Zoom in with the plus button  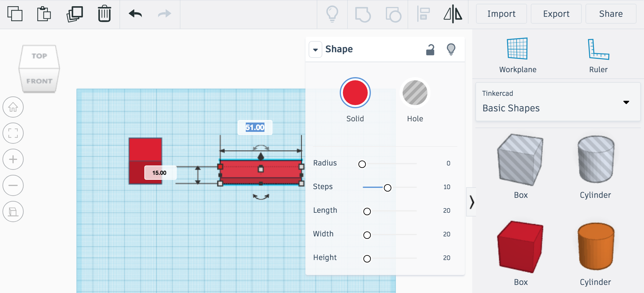click(x=13, y=159)
